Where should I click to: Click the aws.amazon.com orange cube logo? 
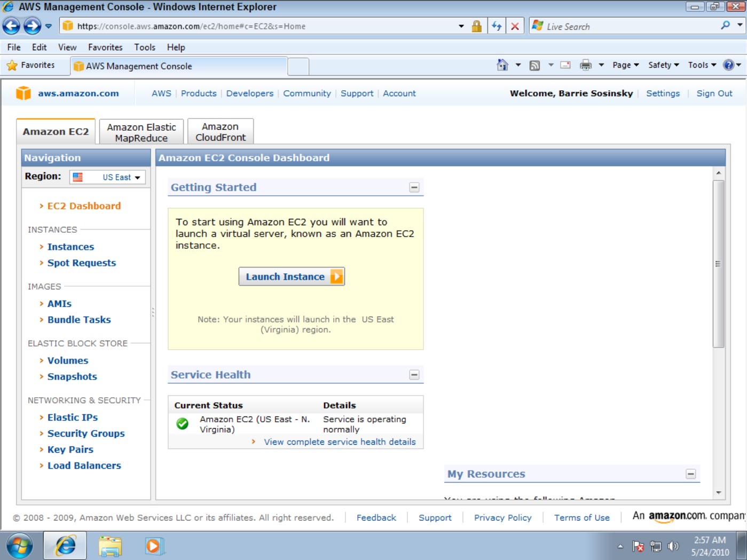[23, 93]
